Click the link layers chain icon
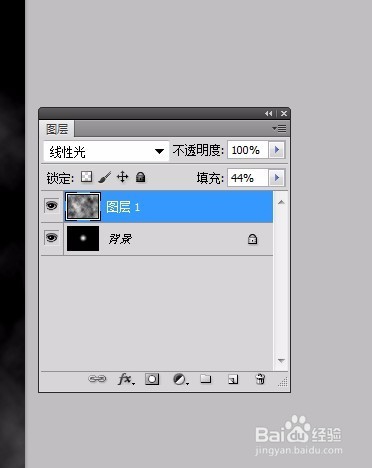372x468 pixels. coord(97,379)
